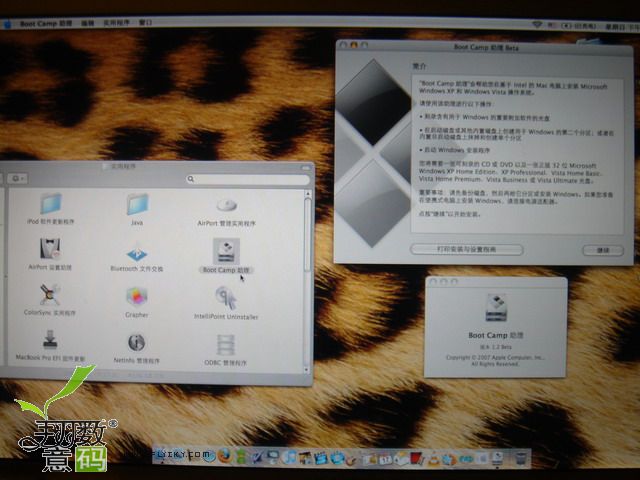
Task: Toggle the Finder toolbar with the pill button
Action: 305,167
